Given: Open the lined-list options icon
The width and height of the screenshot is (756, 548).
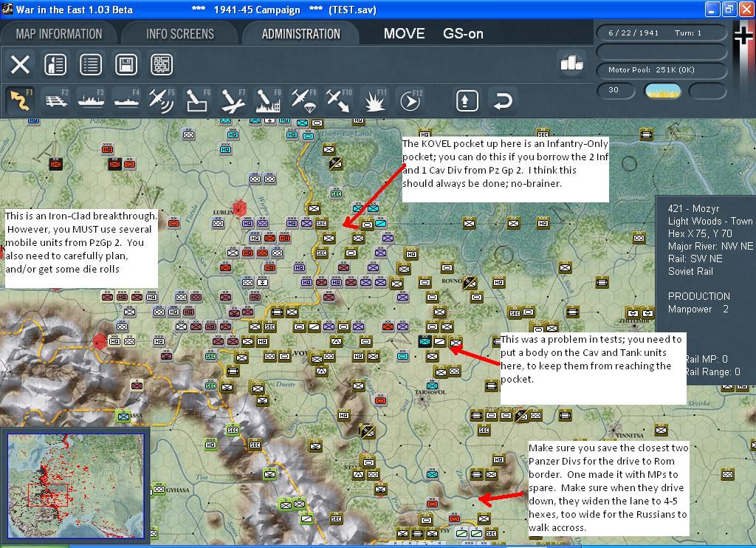Looking at the screenshot, I should (x=91, y=64).
